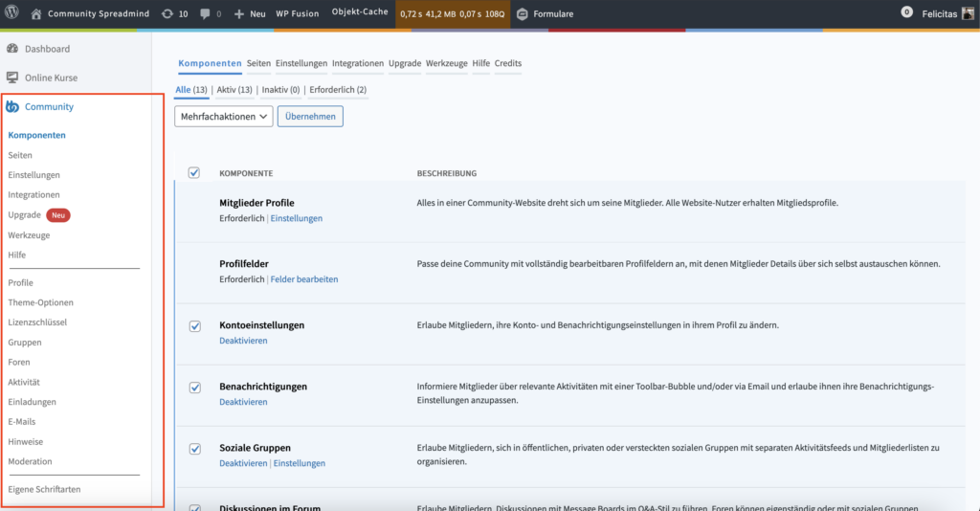Uncheck the Kontoeinstellungen checkbox
Screen dimensions: 980x511
[x=194, y=325]
